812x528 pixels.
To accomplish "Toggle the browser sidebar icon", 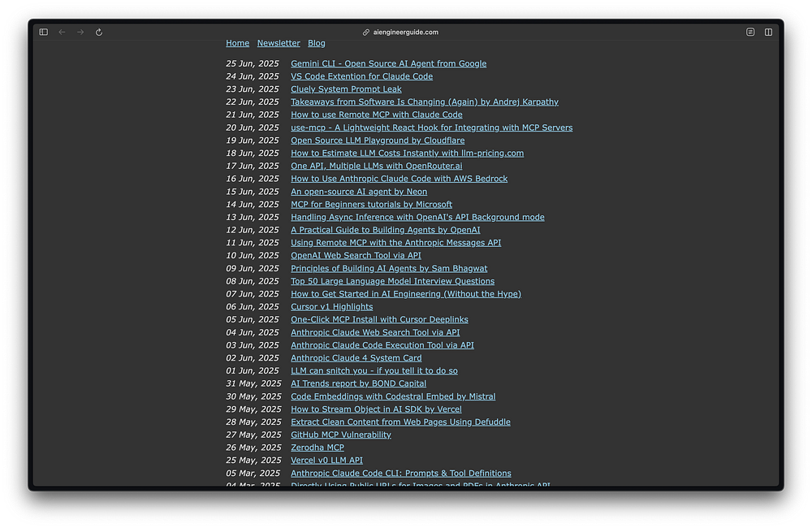I will pos(44,32).
